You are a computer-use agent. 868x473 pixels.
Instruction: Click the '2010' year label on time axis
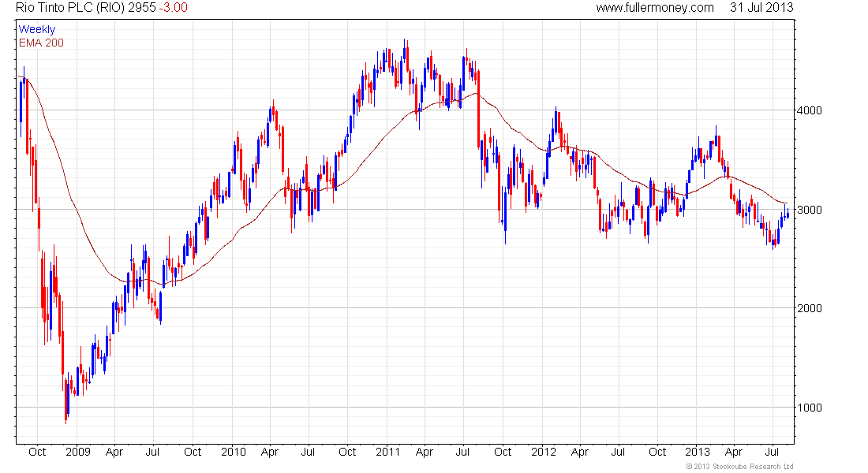[233, 452]
